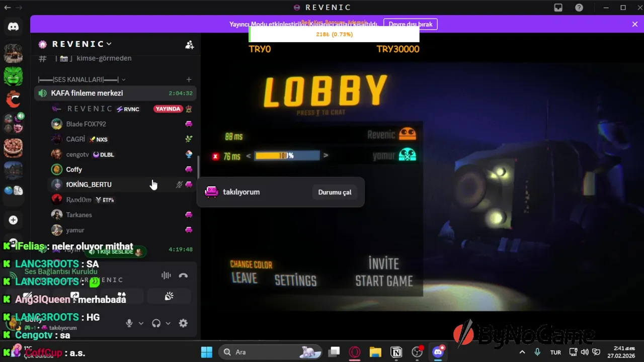Dismiss the streamer mode banner
Viewport: 644px width, 362px height.
[635, 24]
